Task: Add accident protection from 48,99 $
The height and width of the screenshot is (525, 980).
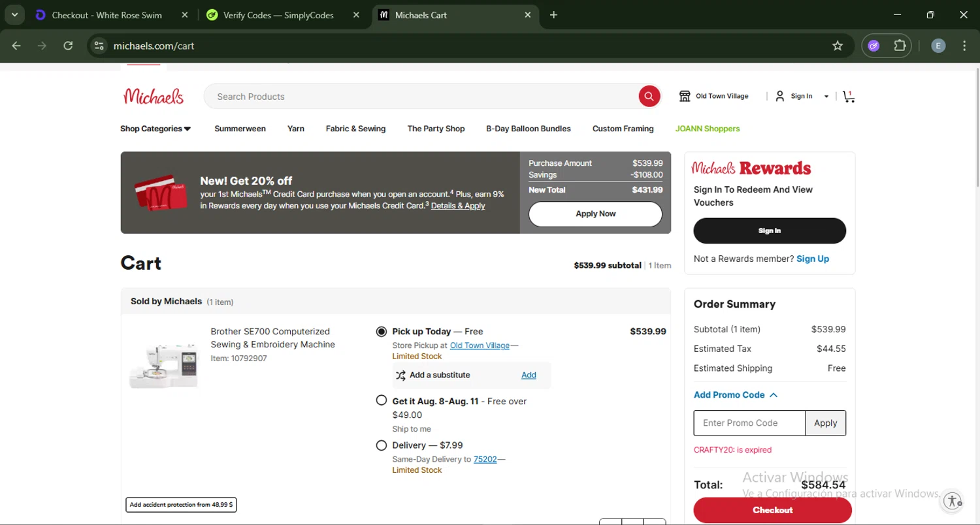Action: (x=181, y=505)
